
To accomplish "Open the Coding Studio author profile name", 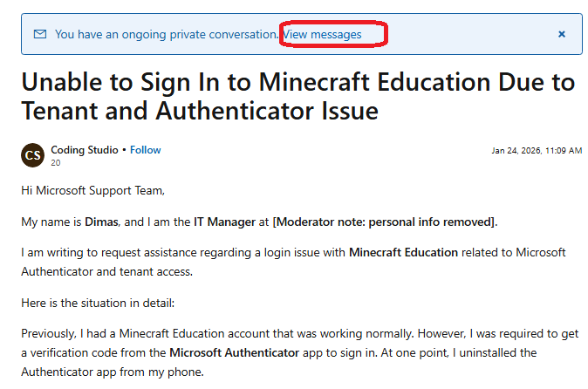I will [x=85, y=150].
